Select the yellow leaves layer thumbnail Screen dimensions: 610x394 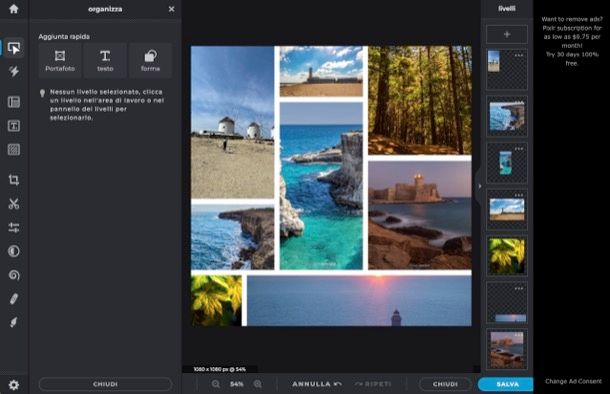(507, 256)
